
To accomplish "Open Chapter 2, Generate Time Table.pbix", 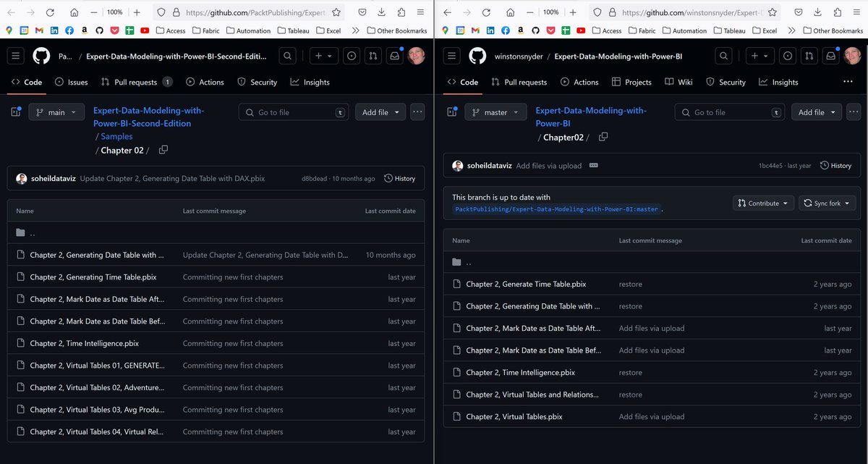I will pos(526,284).
